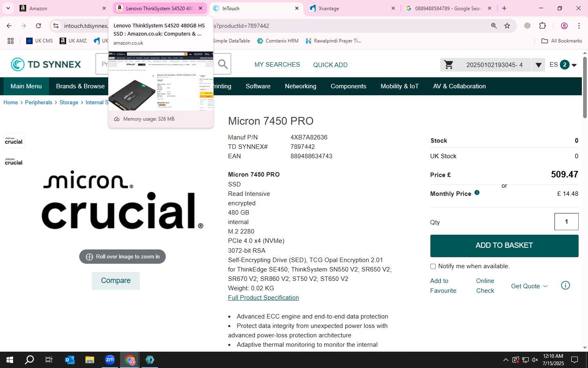Image resolution: width=588 pixels, height=368 pixels.
Task: Click the Monthly Price info icon
Action: pyautogui.click(x=477, y=193)
